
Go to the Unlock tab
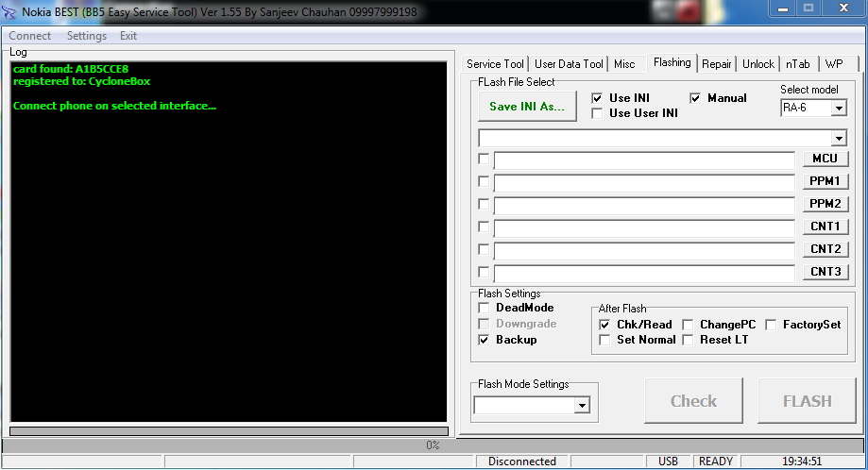tap(757, 64)
